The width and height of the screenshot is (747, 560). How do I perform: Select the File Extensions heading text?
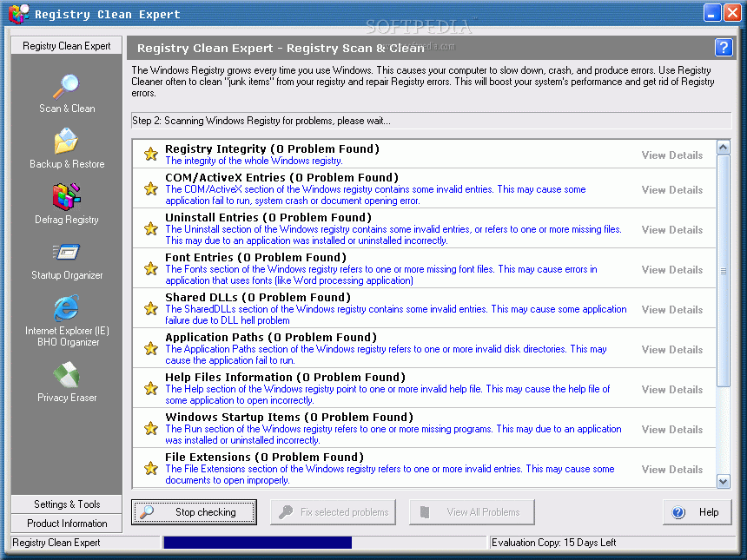pos(264,458)
